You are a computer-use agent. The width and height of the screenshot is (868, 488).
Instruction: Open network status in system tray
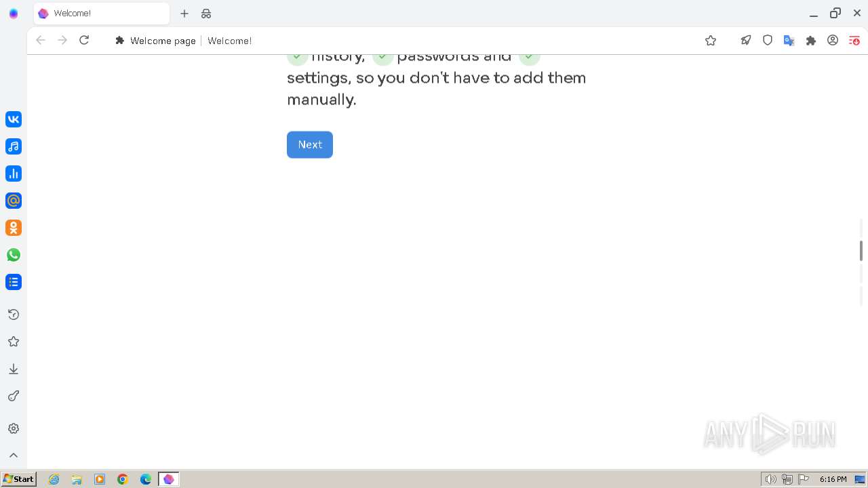pos(787,479)
